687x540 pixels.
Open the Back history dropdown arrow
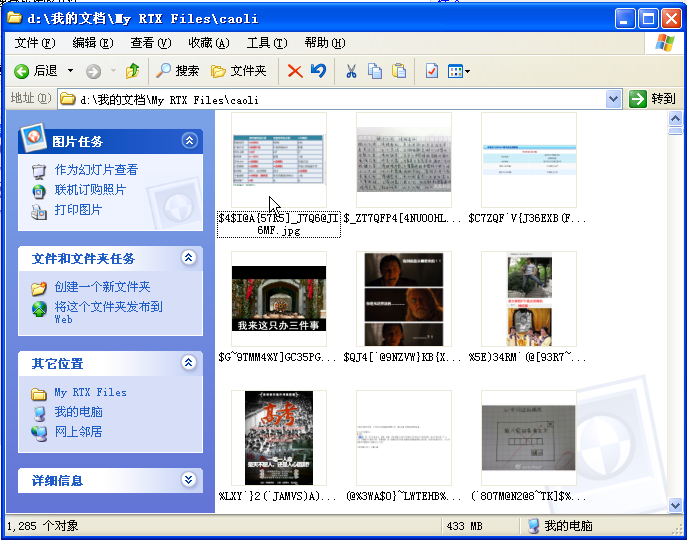click(x=70, y=71)
